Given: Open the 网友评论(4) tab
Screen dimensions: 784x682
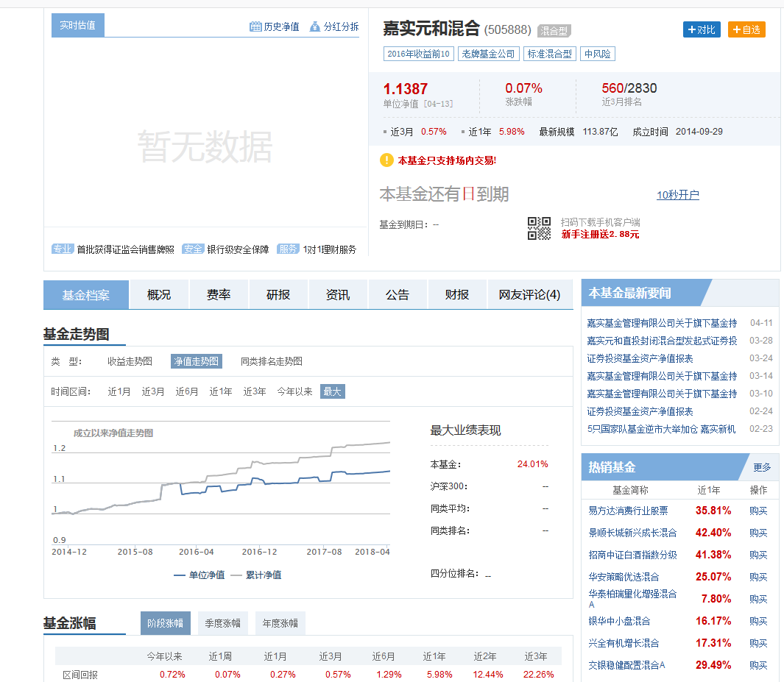Looking at the screenshot, I should (529, 294).
